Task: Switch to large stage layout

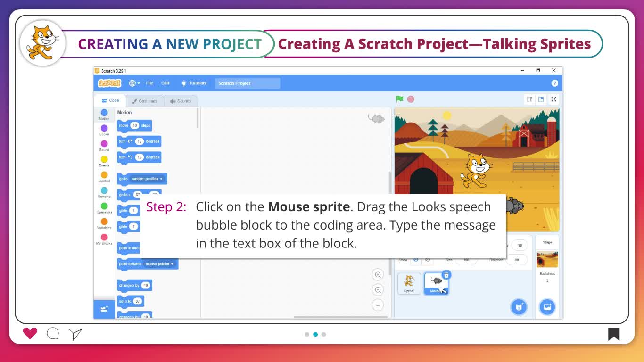Action: click(x=541, y=99)
